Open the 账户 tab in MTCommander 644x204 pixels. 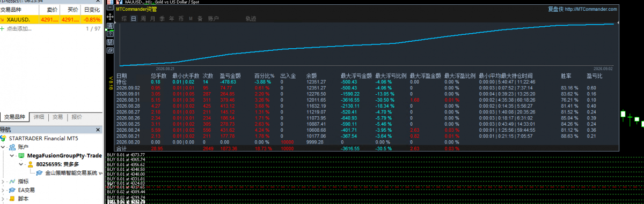point(213,19)
